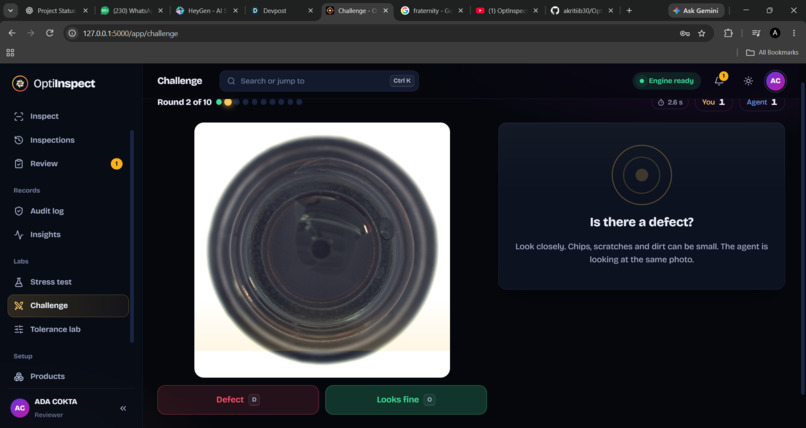
Task: Click the Challenge page title
Action: pos(179,81)
